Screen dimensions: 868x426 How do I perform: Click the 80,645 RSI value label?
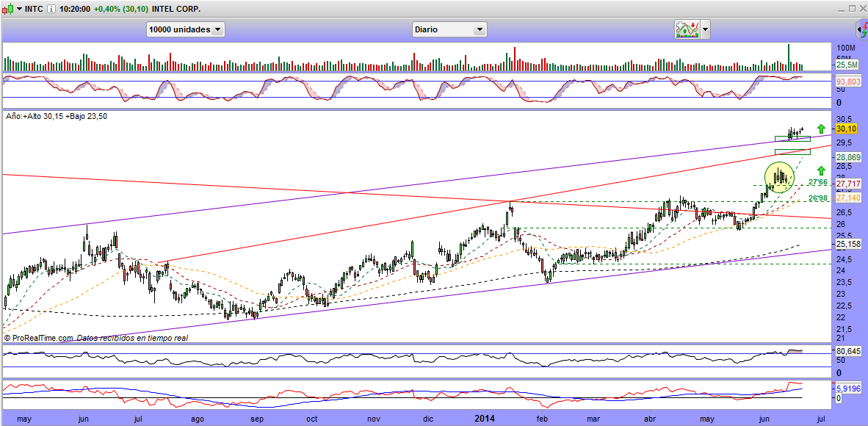tap(847, 350)
